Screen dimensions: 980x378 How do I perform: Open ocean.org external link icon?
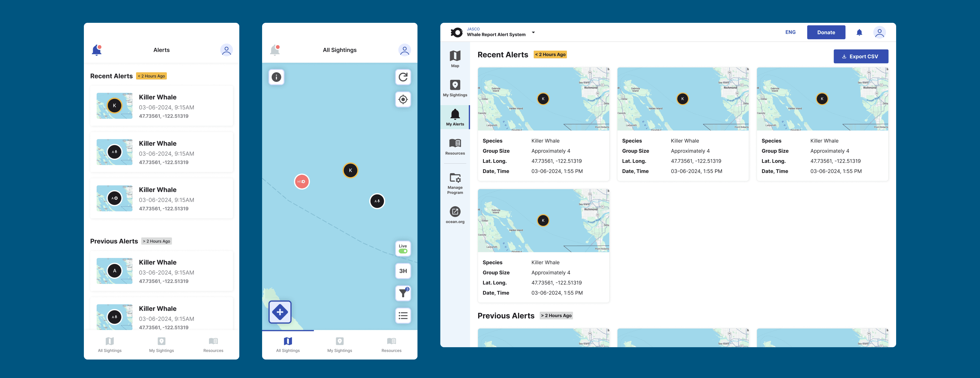455,212
